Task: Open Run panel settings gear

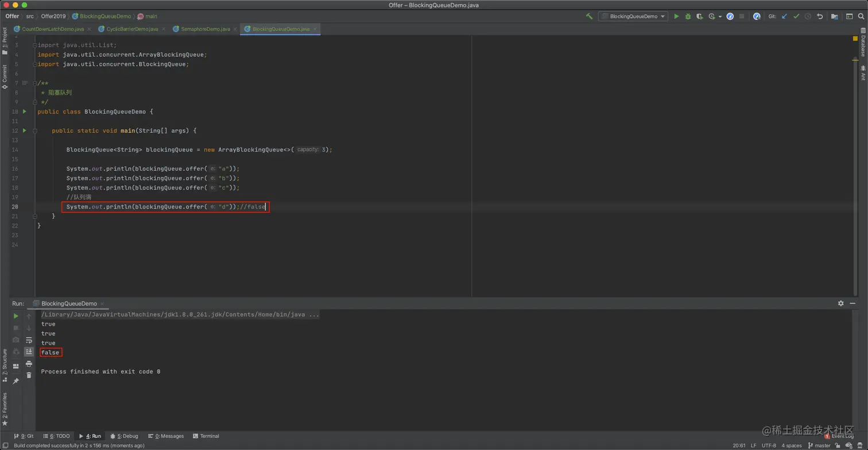Action: click(x=840, y=303)
